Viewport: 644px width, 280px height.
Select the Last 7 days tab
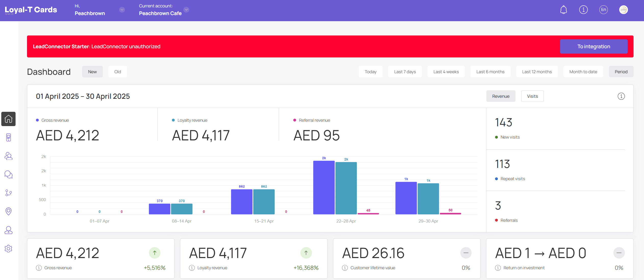tap(405, 71)
